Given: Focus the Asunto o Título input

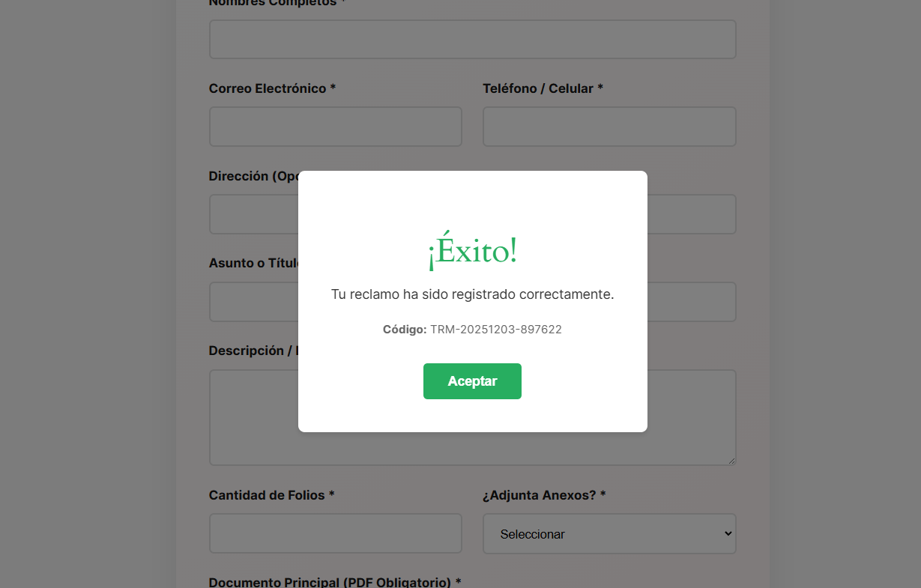Looking at the screenshot, I should click(253, 302).
